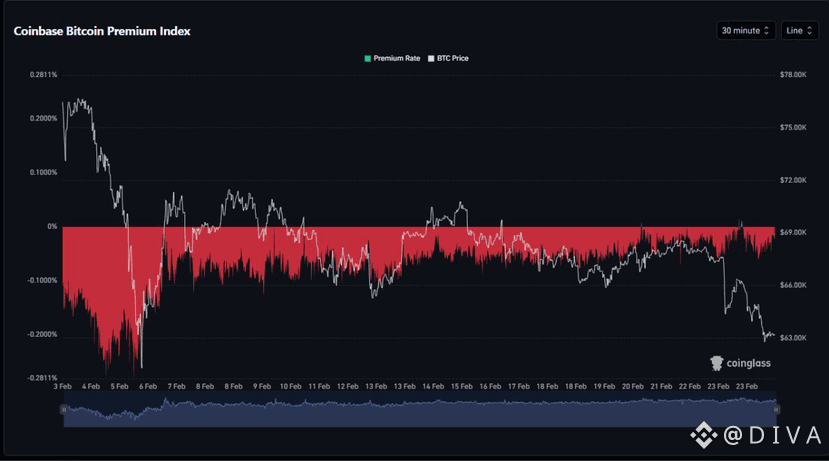Screen dimensions: 829x461
Task: Click the 10 Feb date label
Action: [290, 386]
